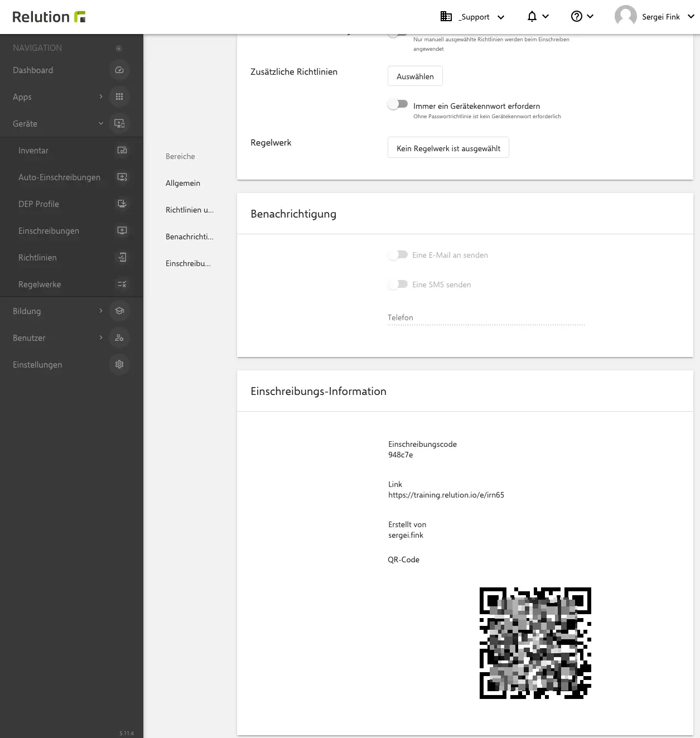Click the organization building icon
The width and height of the screenshot is (700, 738).
pyautogui.click(x=446, y=17)
